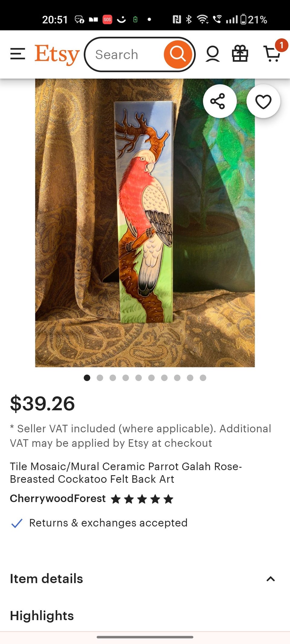This screenshot has width=290, height=644.
Task: Open the parrot tile product photo
Action: (x=145, y=223)
